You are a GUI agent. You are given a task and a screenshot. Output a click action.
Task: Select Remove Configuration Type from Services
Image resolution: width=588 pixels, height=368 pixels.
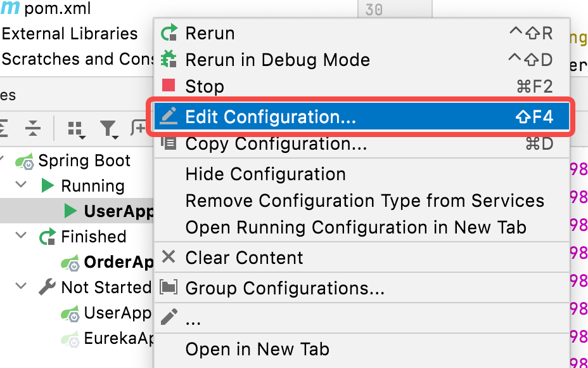[364, 200]
